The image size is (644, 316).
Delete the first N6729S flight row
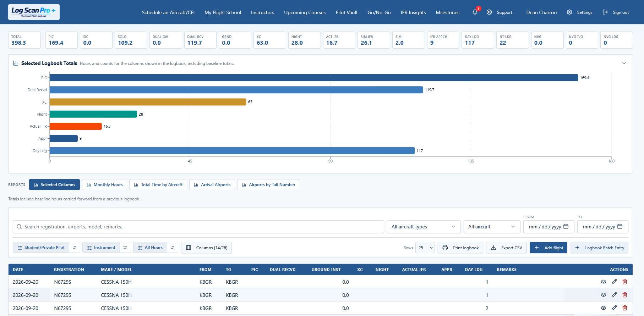tap(625, 282)
